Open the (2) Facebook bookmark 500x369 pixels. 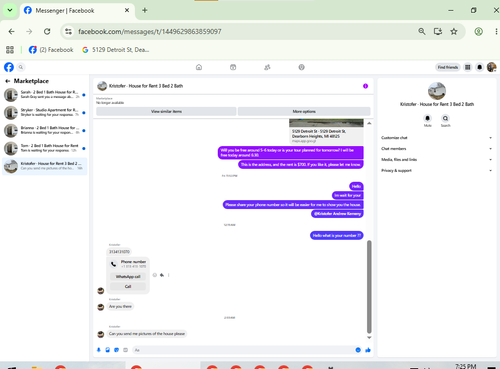pos(51,50)
